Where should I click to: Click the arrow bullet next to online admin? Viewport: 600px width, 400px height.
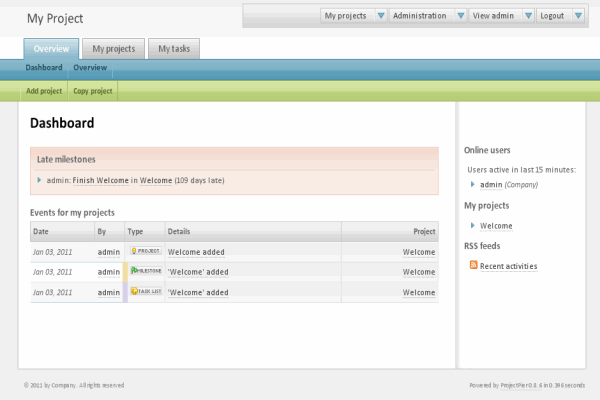click(x=473, y=184)
